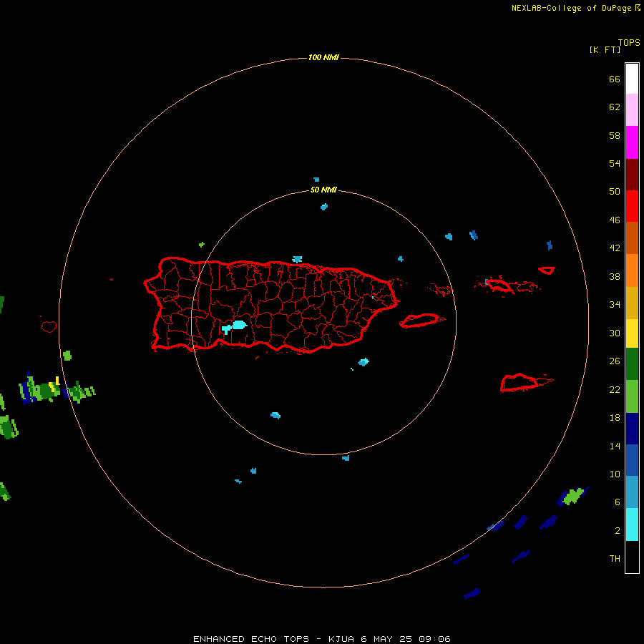Click the "09:06" timestamp
The width and height of the screenshot is (644, 644).
click(x=434, y=639)
